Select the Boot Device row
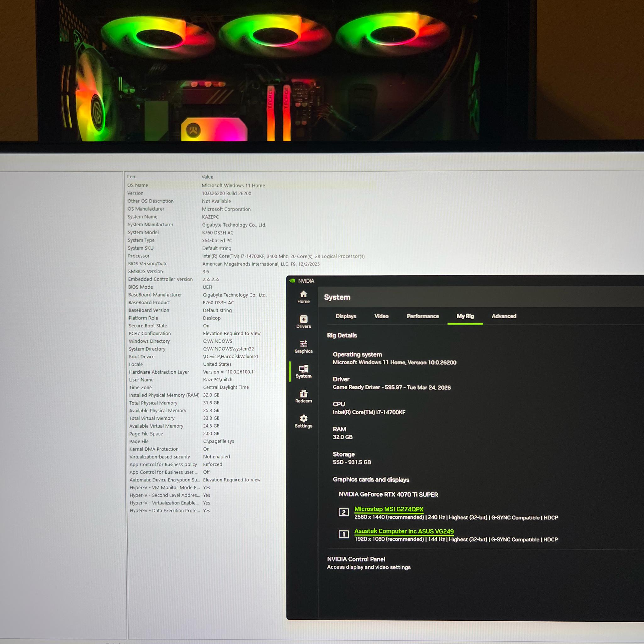 coord(194,356)
